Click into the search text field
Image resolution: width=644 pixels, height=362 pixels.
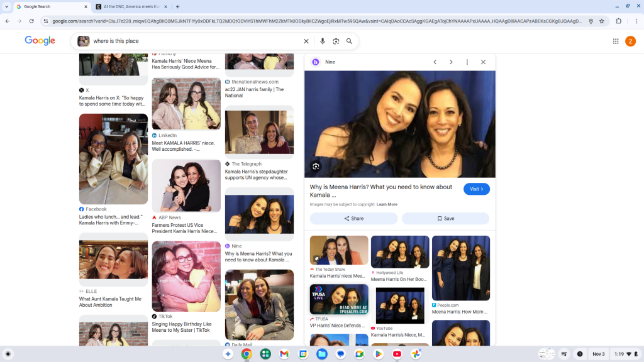tap(195, 41)
